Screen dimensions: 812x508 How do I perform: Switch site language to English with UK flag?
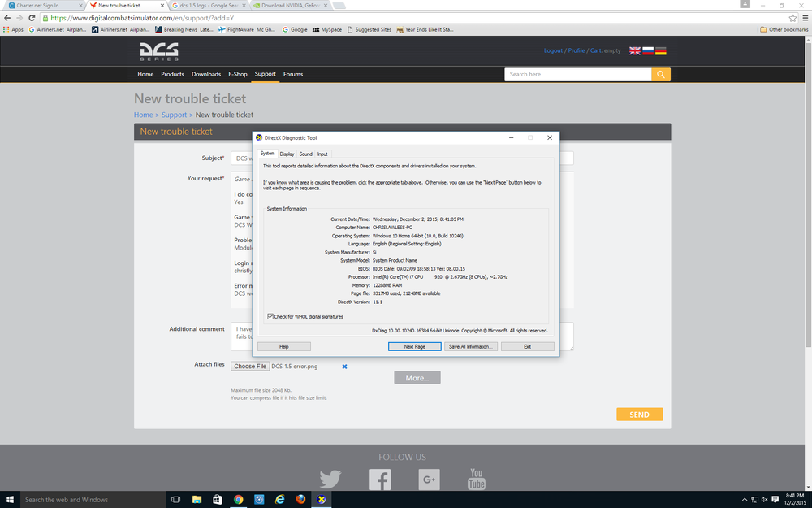pyautogui.click(x=635, y=50)
